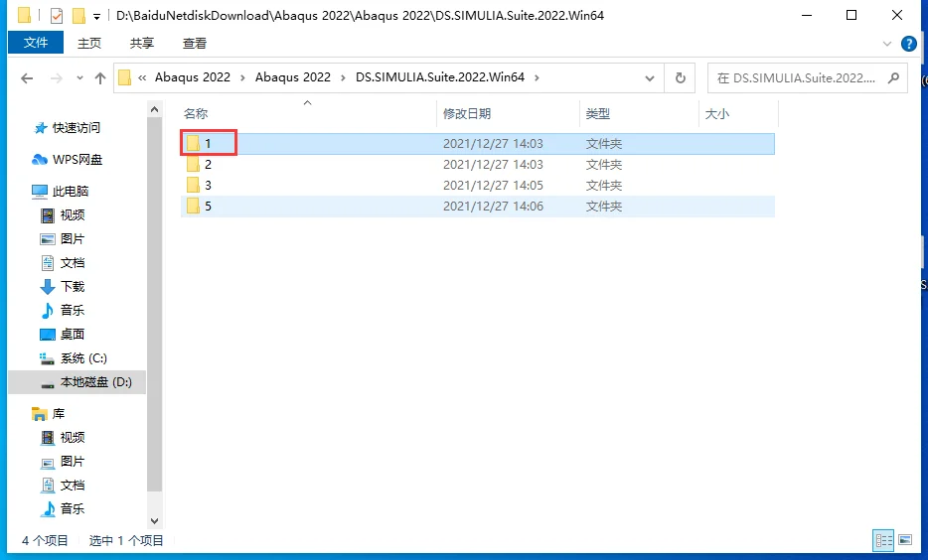Sort by 名称 column header
Viewport: 928px width, 560px height.
196,113
